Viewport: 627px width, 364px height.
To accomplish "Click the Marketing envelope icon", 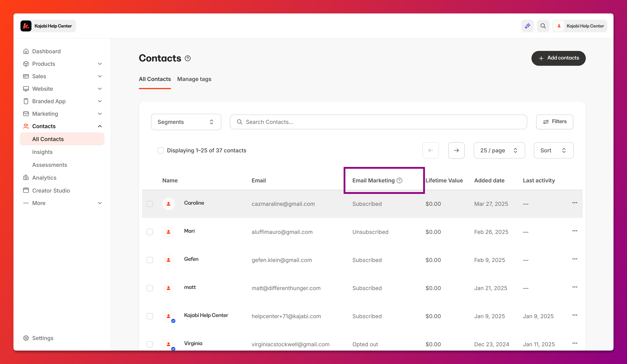I will pos(26,114).
